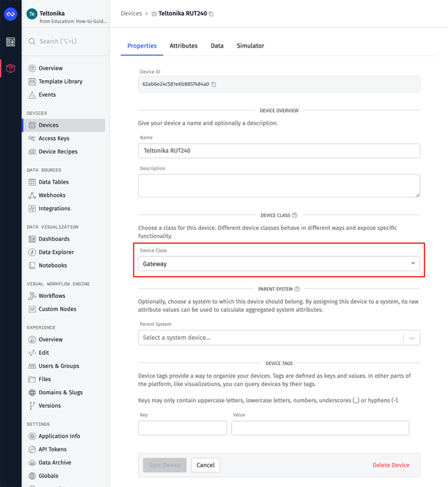Image resolution: width=448 pixels, height=487 pixels.
Task: Click the Custom Nodes icon
Action: [32, 309]
